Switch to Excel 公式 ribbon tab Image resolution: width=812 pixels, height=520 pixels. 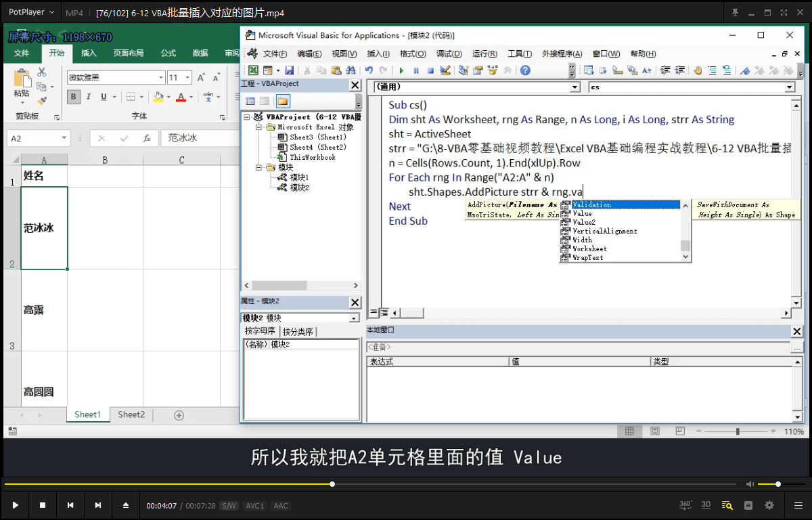tap(168, 53)
